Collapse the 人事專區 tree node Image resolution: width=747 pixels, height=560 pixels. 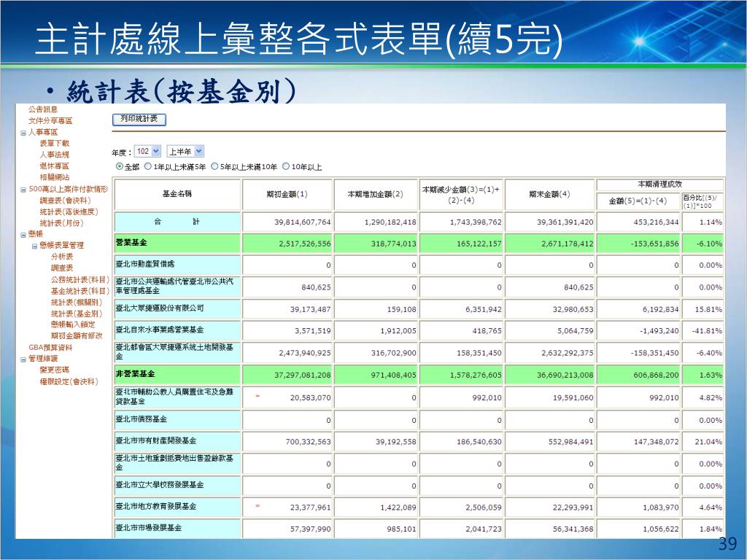click(23, 133)
